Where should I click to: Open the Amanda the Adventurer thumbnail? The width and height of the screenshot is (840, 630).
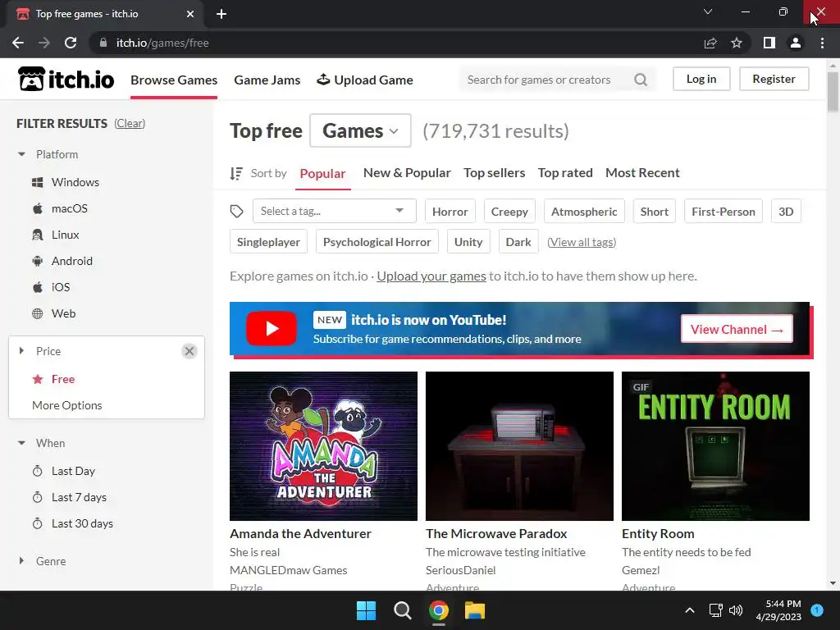[x=323, y=446]
